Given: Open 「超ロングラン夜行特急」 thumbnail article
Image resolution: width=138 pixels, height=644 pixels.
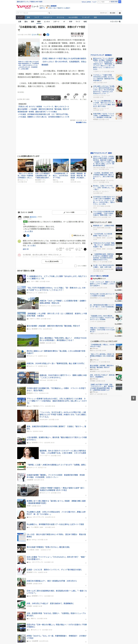Looking at the screenshot, I should pos(26,165).
